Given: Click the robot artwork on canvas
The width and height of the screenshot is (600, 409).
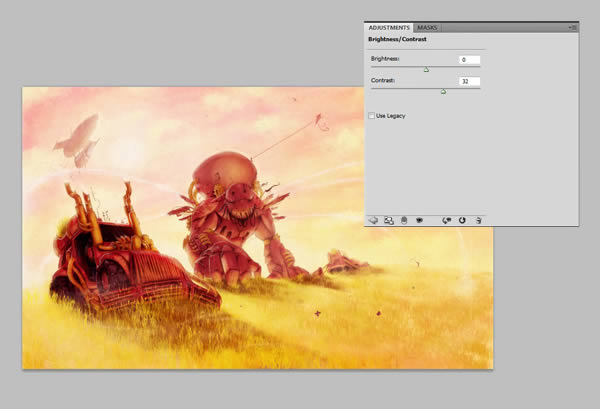Looking at the screenshot, I should click(233, 218).
